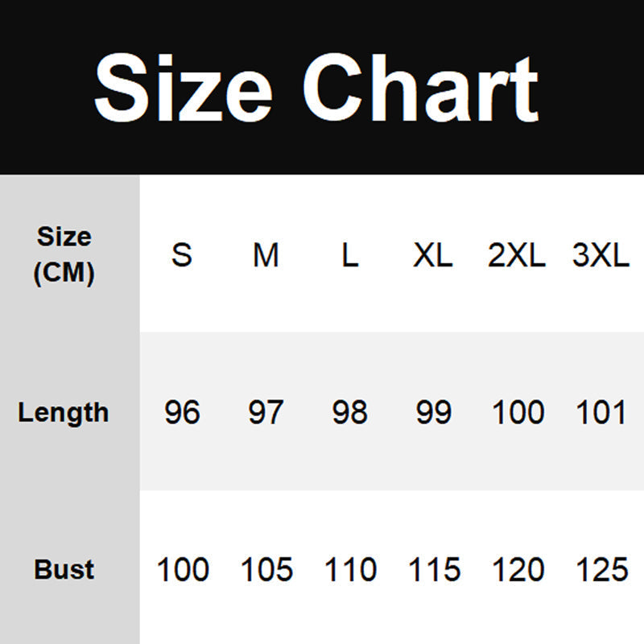This screenshot has height=644, width=644.
Task: Select bust value 125 for 3XL
Action: [x=601, y=570]
